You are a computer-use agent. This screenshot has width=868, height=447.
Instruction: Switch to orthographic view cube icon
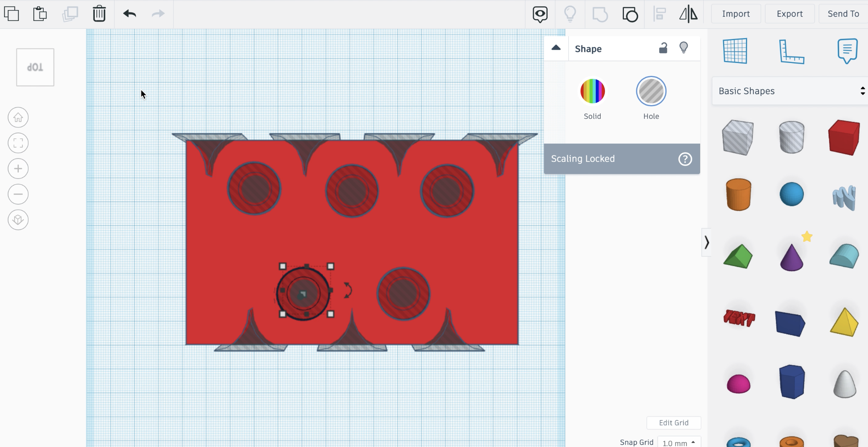(18, 220)
